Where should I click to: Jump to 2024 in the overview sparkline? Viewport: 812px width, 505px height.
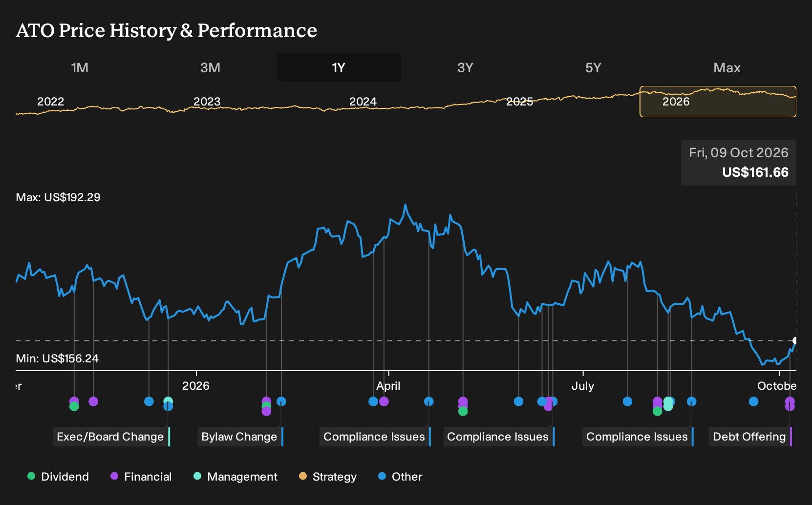[363, 102]
